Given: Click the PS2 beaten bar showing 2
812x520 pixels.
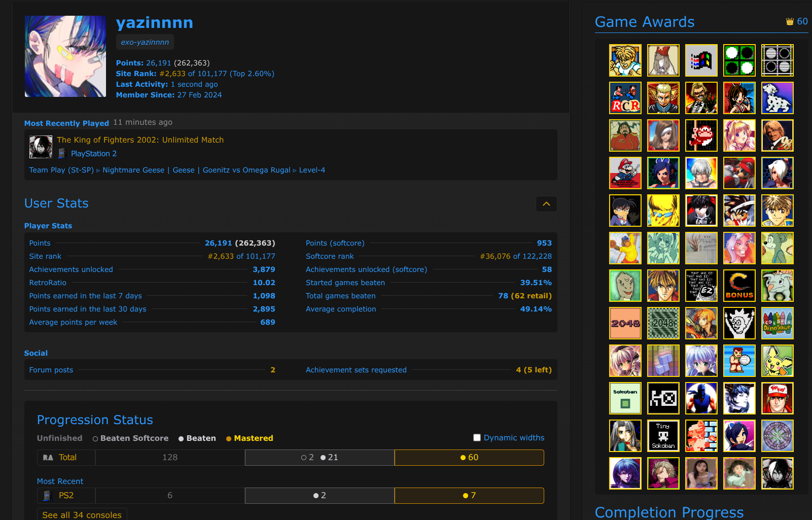Looking at the screenshot, I should coord(320,496).
